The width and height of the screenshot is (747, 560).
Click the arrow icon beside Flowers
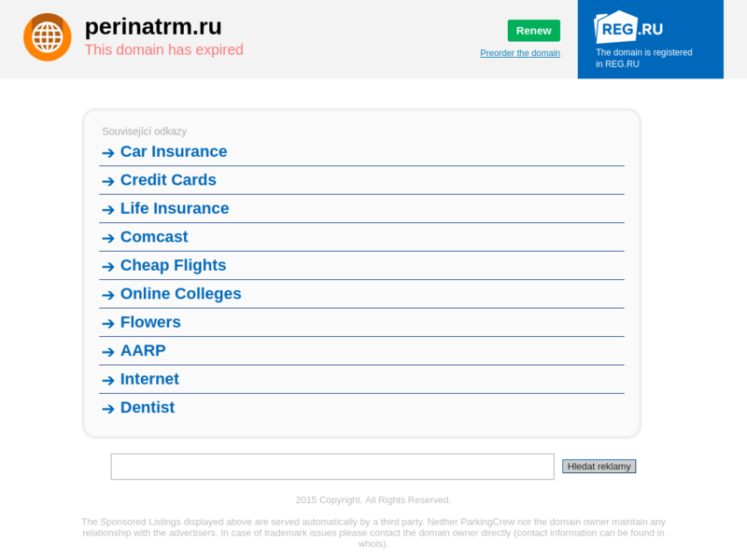(108, 324)
